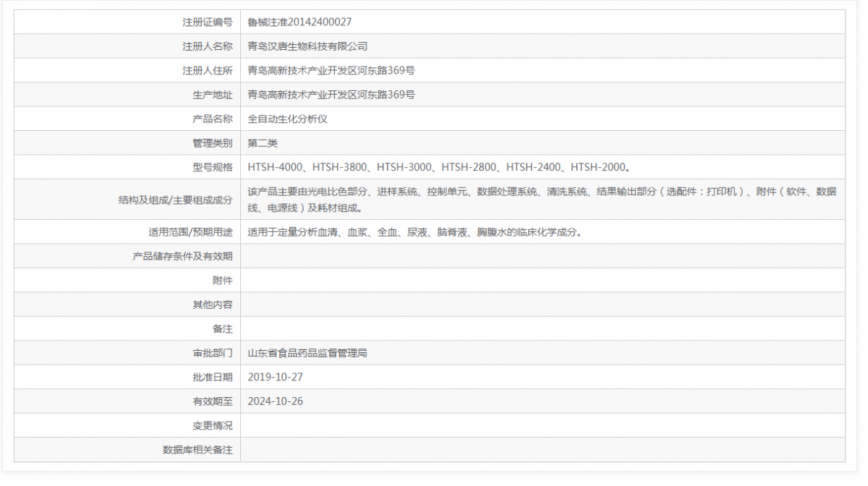
Task: Click the 数据库相关备注 label
Action: coord(197,450)
